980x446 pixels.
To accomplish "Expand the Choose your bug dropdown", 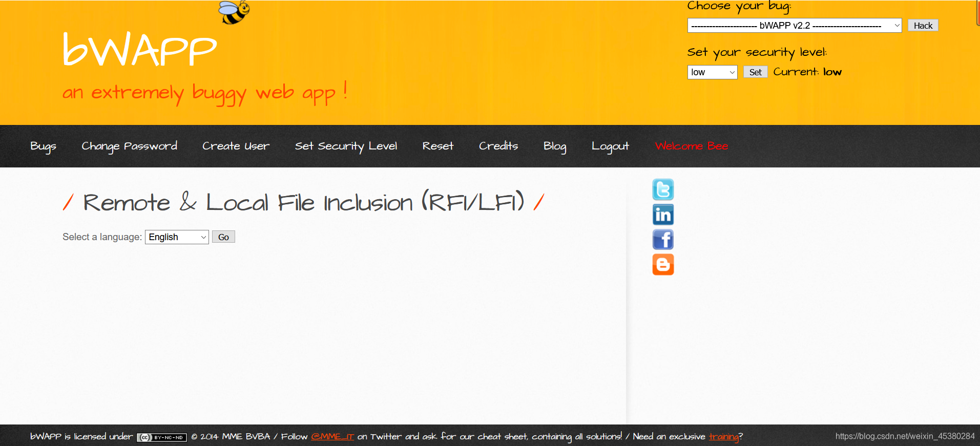I will (795, 26).
